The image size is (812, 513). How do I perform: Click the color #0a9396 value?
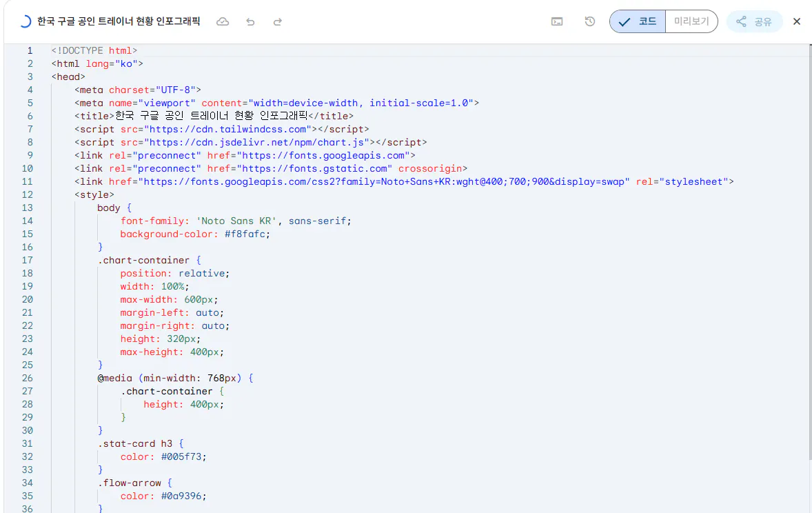(x=181, y=496)
